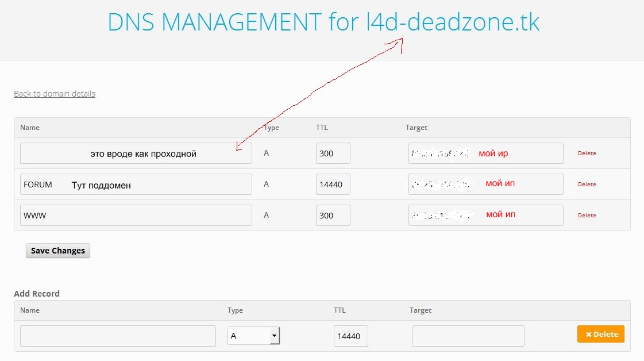This screenshot has height=361, width=644.
Task: Edit the TTL field showing 14440 for FORUM
Action: pyautogui.click(x=333, y=185)
